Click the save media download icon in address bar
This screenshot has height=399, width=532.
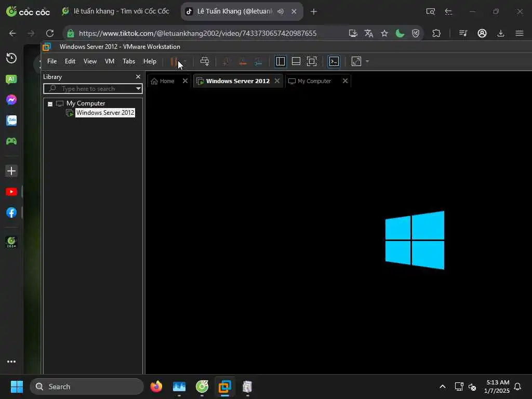[x=353, y=33]
